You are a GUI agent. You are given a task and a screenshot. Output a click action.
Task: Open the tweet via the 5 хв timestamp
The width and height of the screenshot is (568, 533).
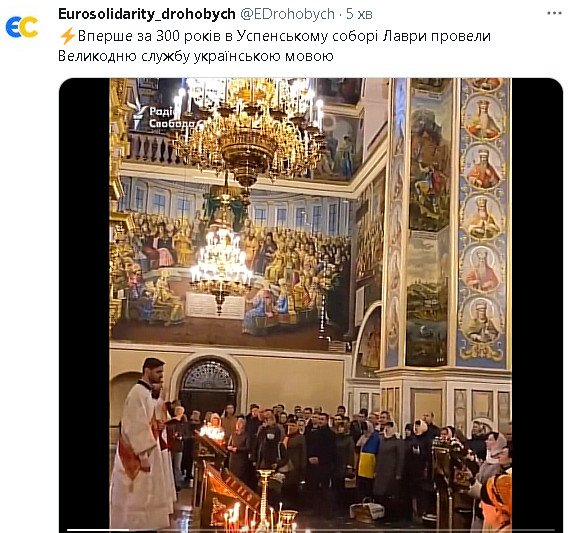pos(359,14)
